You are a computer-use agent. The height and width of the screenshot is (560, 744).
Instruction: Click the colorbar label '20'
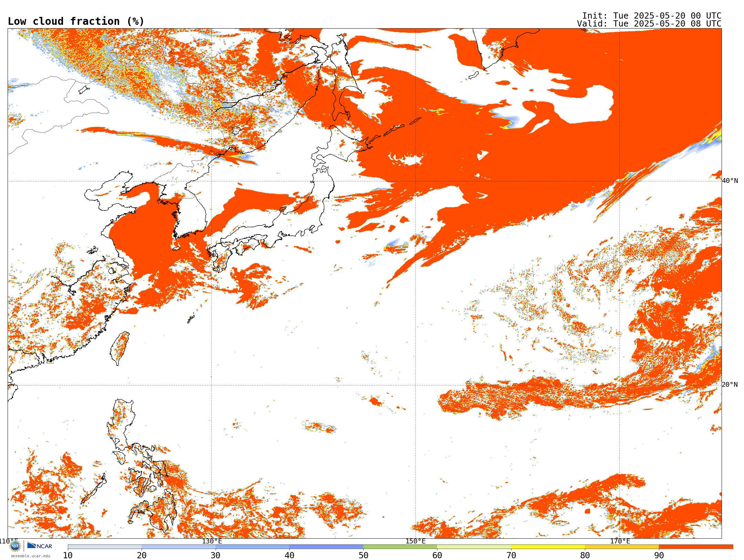coord(142,555)
